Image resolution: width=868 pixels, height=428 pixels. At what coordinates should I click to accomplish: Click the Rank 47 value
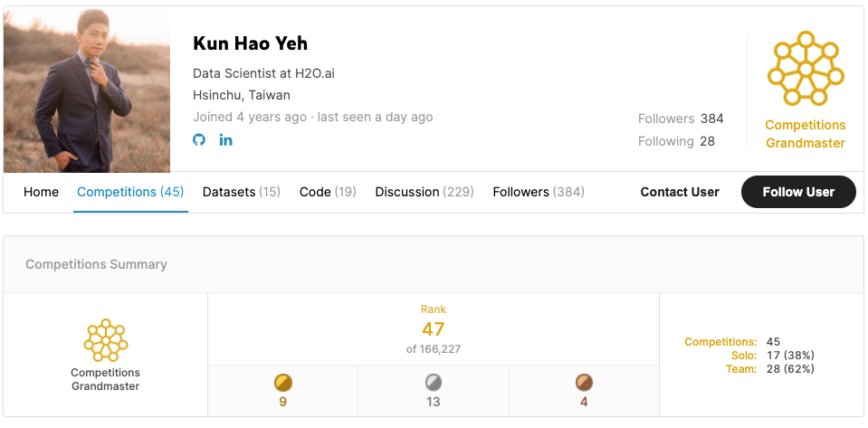pos(434,329)
